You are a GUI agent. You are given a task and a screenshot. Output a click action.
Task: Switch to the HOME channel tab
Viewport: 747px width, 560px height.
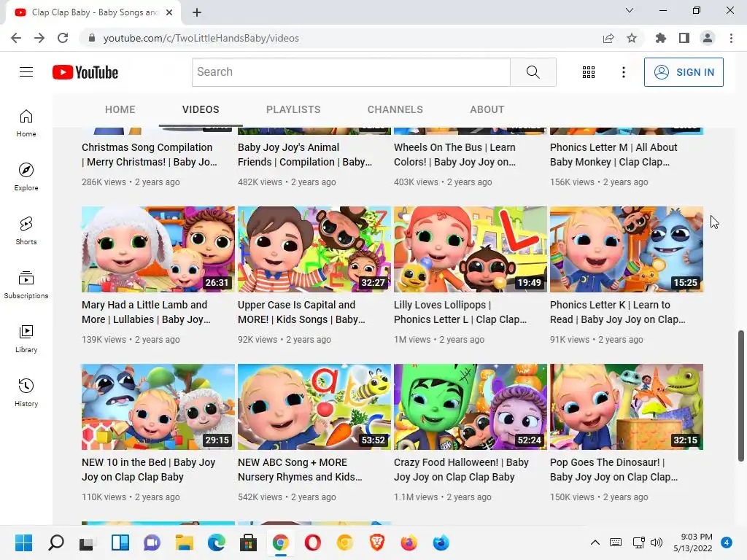click(x=120, y=109)
